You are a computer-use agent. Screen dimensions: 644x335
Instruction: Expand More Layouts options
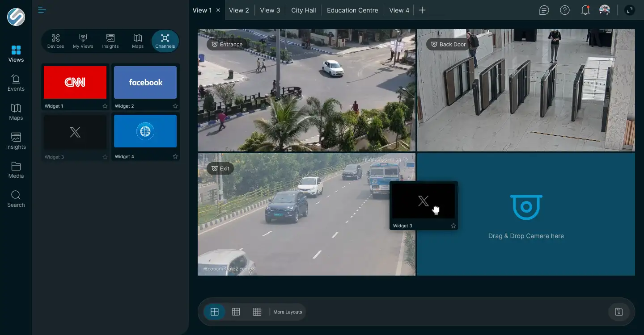(288, 312)
